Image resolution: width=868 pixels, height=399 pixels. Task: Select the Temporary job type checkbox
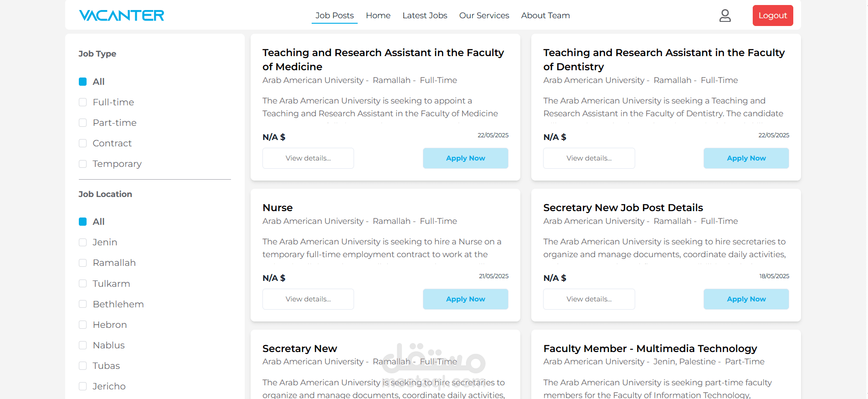point(83,164)
